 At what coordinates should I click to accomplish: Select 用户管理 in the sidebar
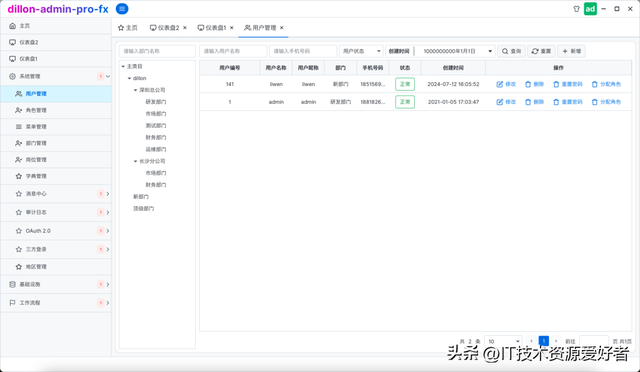click(x=56, y=94)
